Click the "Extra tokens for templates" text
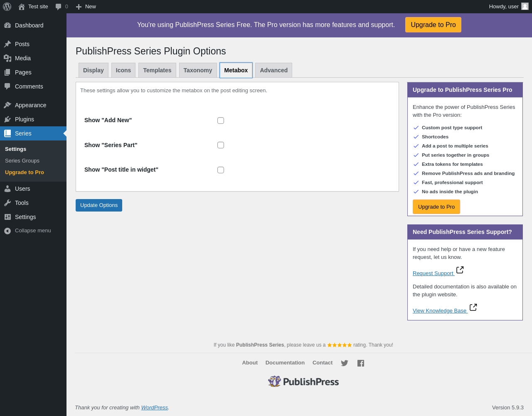This screenshot has width=532, height=416. 452,164
